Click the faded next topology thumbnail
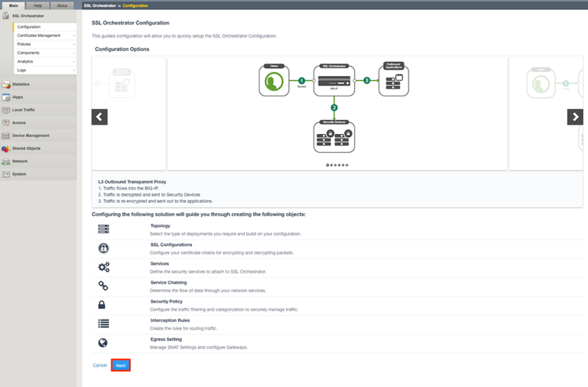Screen dimensions: 588x387 [x=546, y=114]
